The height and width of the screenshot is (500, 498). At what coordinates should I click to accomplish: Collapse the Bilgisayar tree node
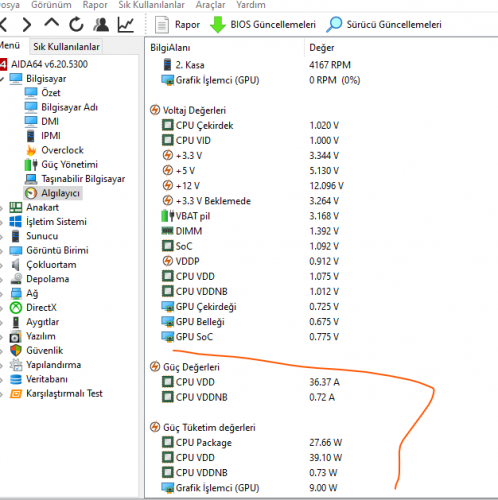click(1, 79)
